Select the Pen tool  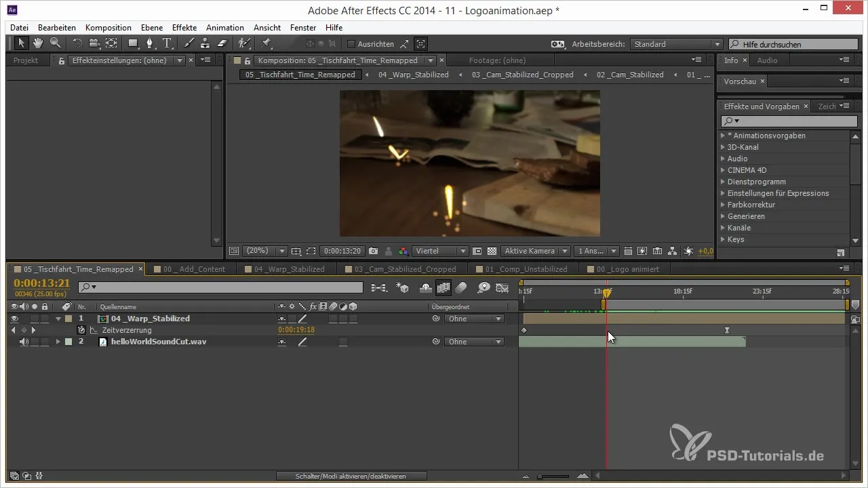[150, 43]
